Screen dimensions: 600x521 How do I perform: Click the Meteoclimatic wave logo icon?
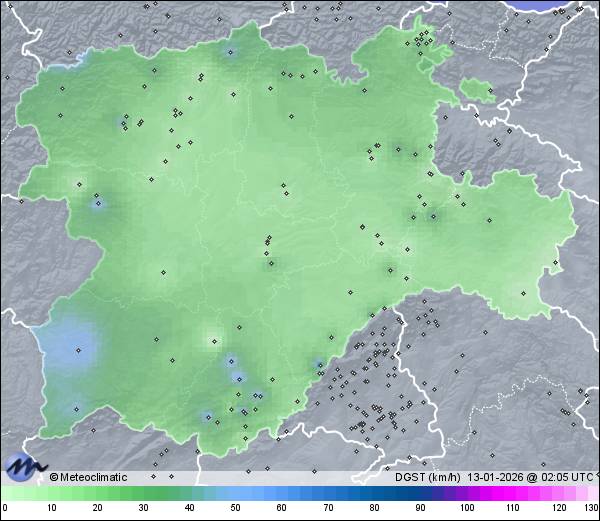[x=25, y=466]
